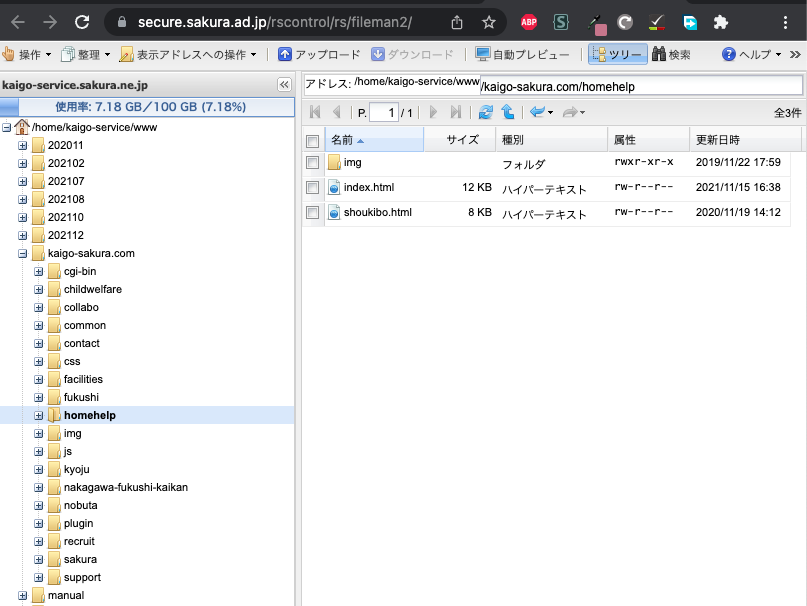Expand the 202011 folder in the tree
Screen dimensions: 807x606
click(23, 146)
